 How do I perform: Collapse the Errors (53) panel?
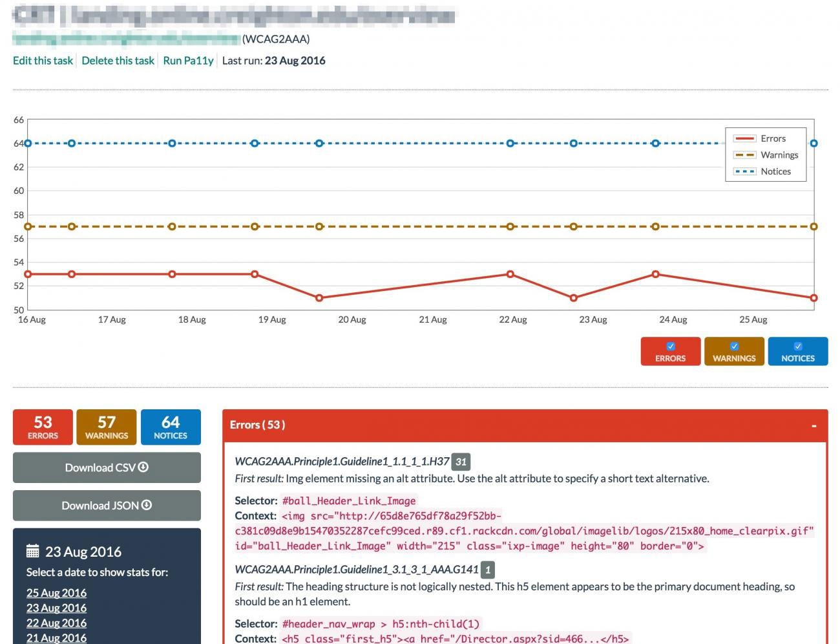pos(814,425)
